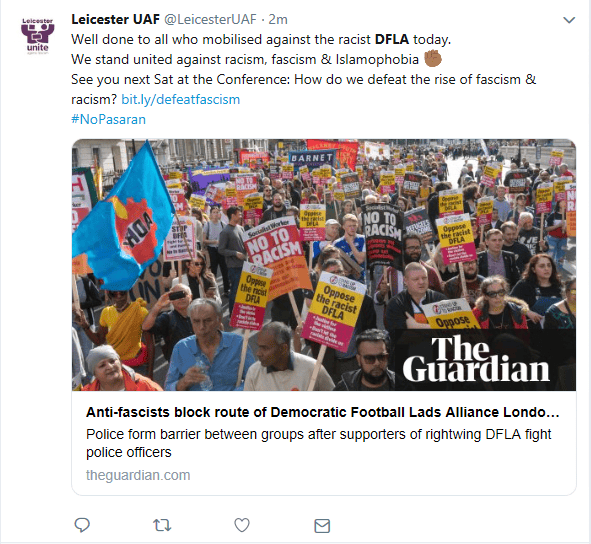Open the @LeicesterUAF handle

tap(210, 19)
